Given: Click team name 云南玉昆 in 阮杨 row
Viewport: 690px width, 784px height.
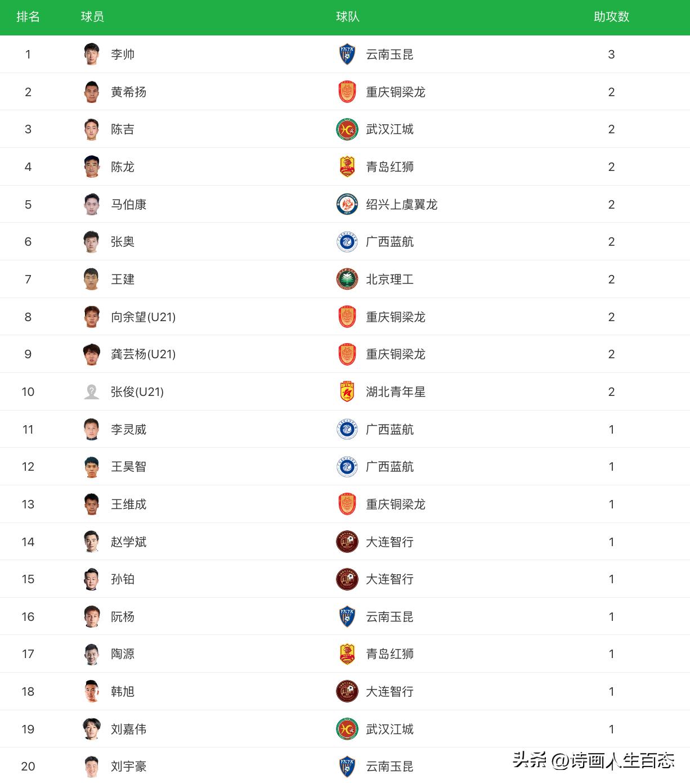Looking at the screenshot, I should pos(389,617).
